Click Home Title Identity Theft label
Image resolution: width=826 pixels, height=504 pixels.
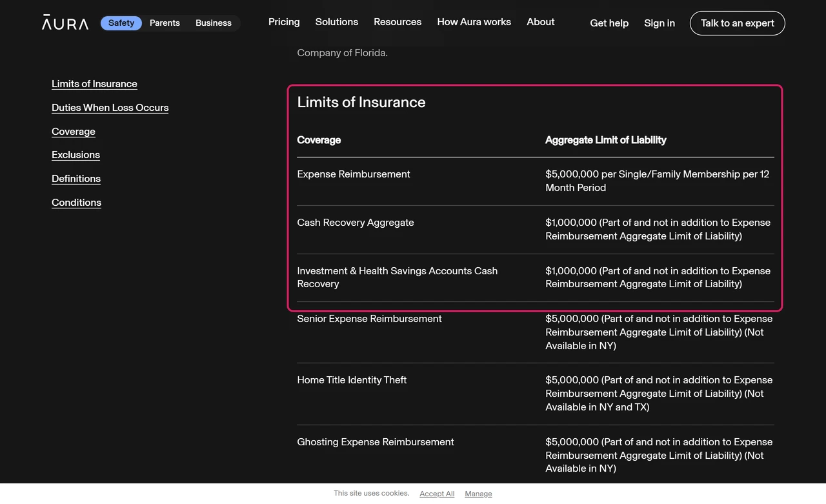(x=352, y=380)
